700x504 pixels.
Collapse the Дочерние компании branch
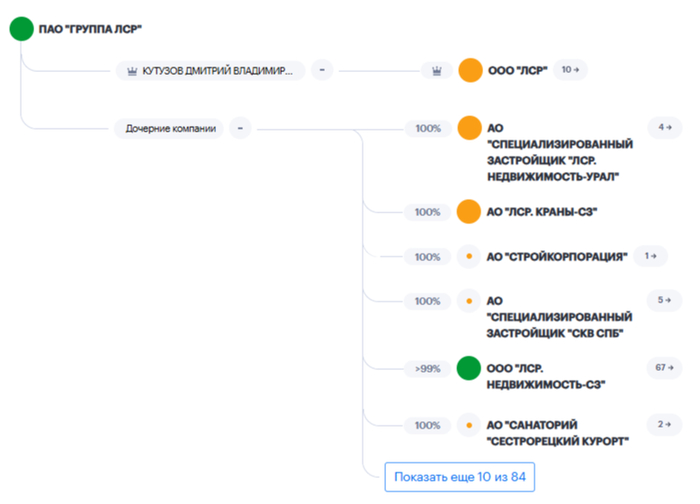(240, 128)
